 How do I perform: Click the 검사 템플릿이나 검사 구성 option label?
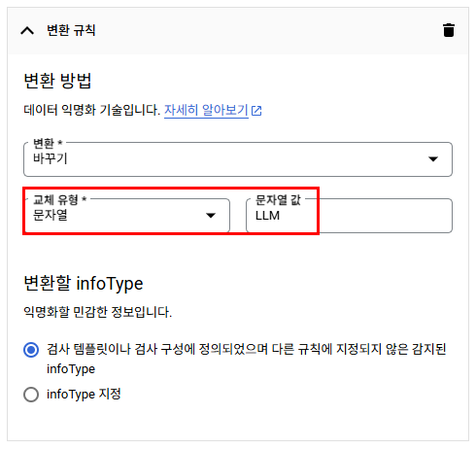(x=247, y=359)
